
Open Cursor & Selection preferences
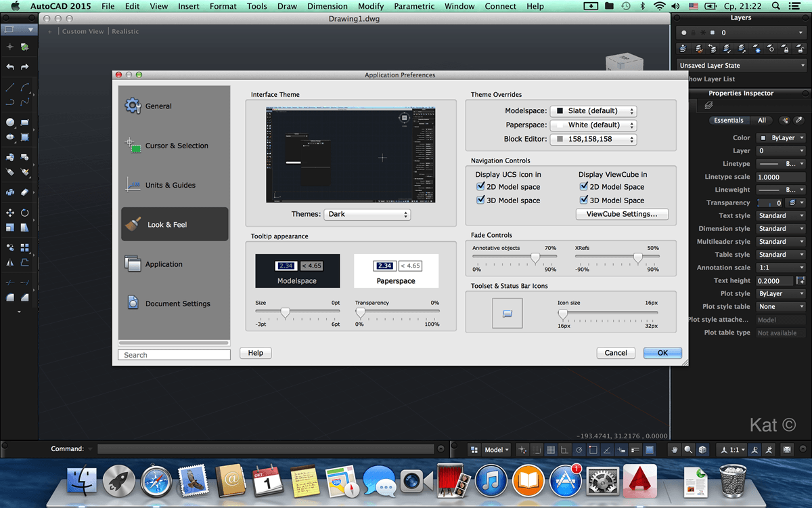point(175,146)
